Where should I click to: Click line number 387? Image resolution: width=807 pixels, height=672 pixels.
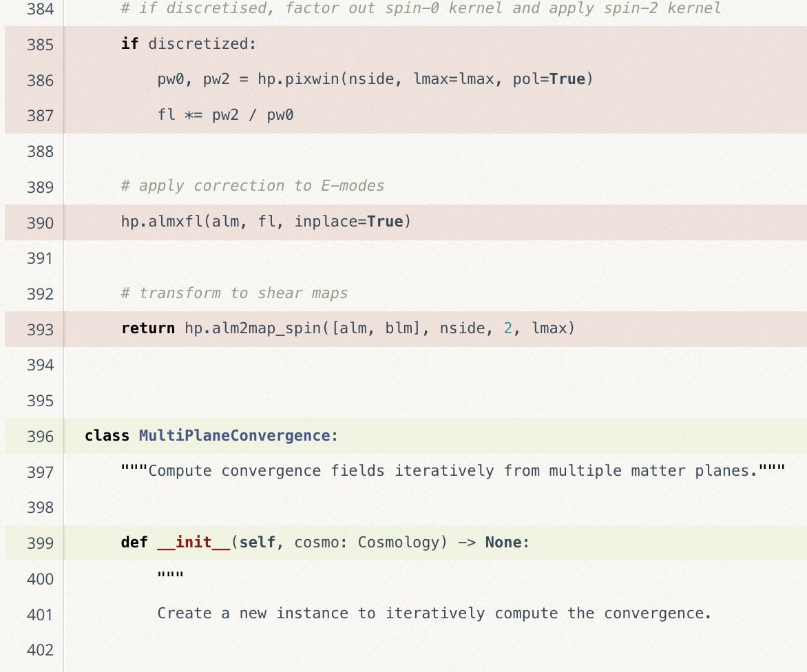click(40, 116)
